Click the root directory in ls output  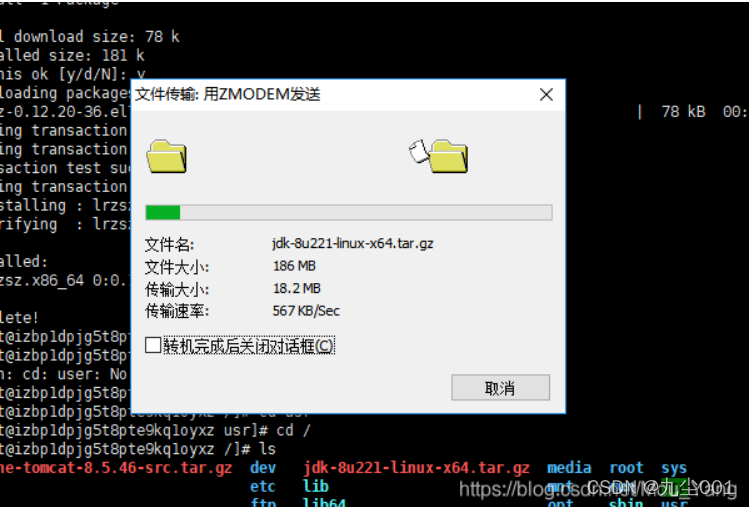click(x=626, y=468)
